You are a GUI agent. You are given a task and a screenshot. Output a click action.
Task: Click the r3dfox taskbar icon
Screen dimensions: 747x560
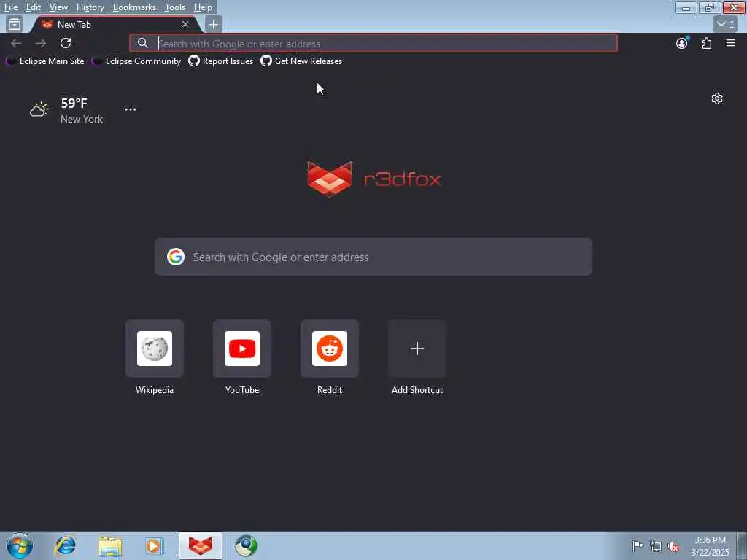(201, 545)
